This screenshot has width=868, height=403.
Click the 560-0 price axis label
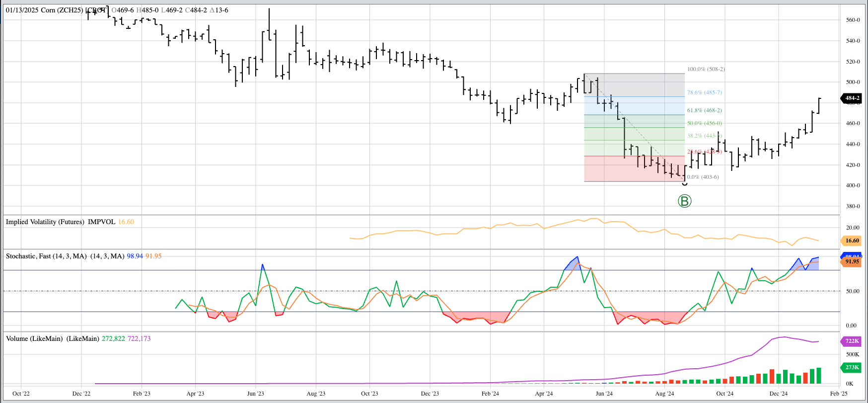tap(853, 20)
